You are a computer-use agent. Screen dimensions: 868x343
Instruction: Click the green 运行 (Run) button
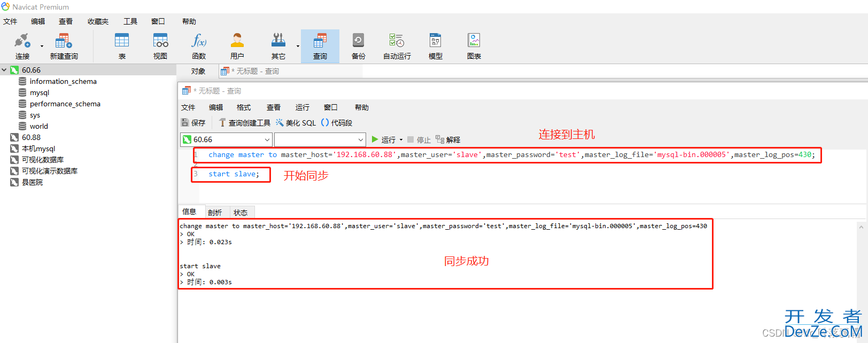(384, 139)
